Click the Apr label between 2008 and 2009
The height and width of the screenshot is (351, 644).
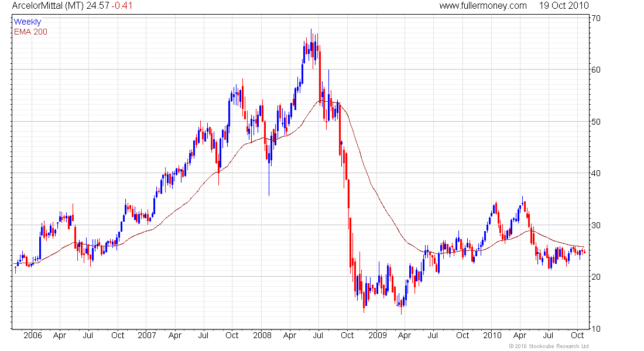(290, 335)
